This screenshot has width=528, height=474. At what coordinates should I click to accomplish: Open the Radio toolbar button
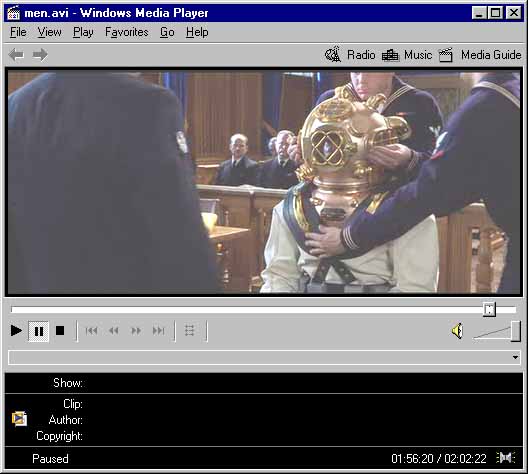pyautogui.click(x=350, y=55)
